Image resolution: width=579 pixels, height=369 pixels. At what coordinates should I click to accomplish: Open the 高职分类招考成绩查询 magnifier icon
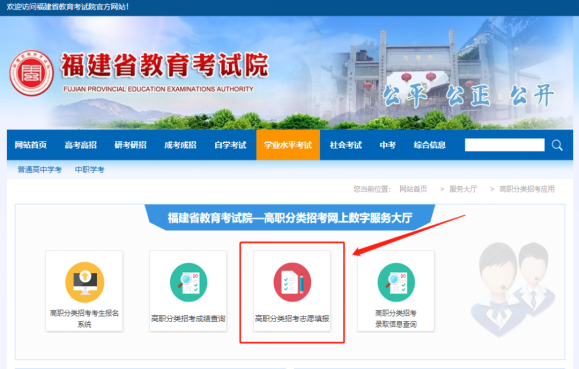click(x=188, y=282)
